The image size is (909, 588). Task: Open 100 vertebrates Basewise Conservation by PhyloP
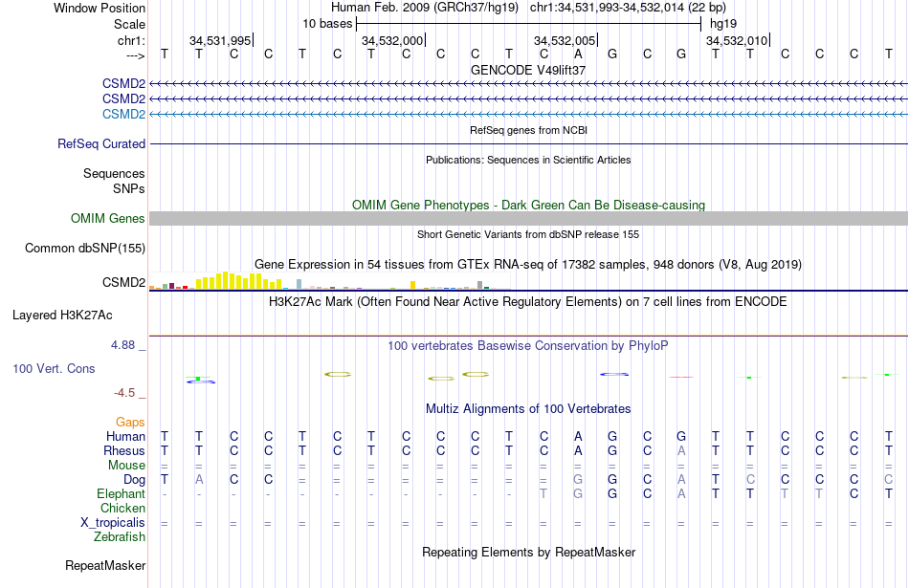[528, 346]
